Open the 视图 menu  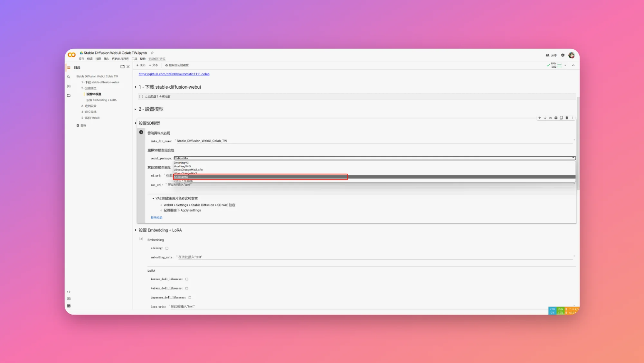tap(98, 59)
